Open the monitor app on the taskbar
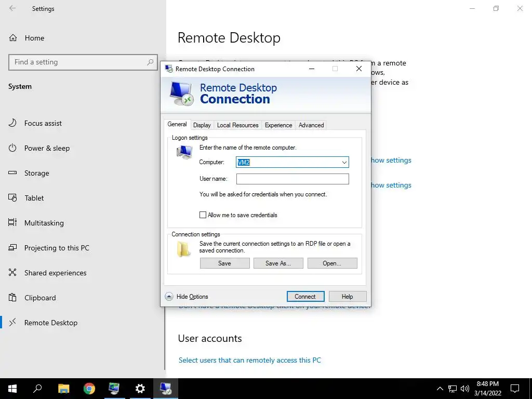The height and width of the screenshot is (399, 532). pyautogui.click(x=114, y=389)
